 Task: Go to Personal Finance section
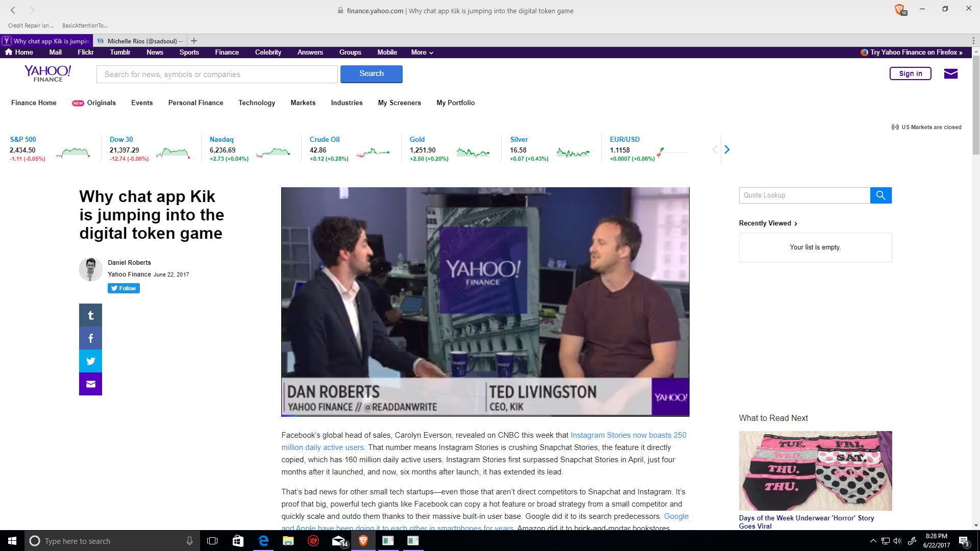(x=195, y=103)
